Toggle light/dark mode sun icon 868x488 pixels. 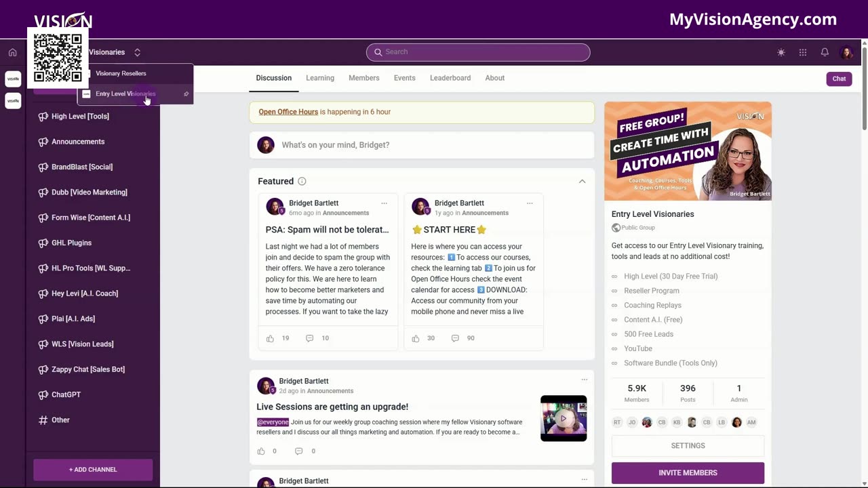click(781, 52)
